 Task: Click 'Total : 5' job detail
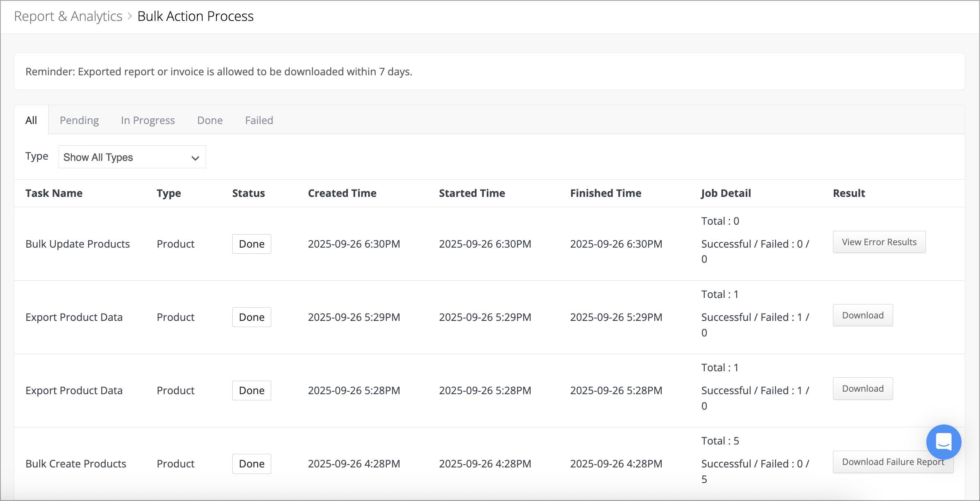720,441
